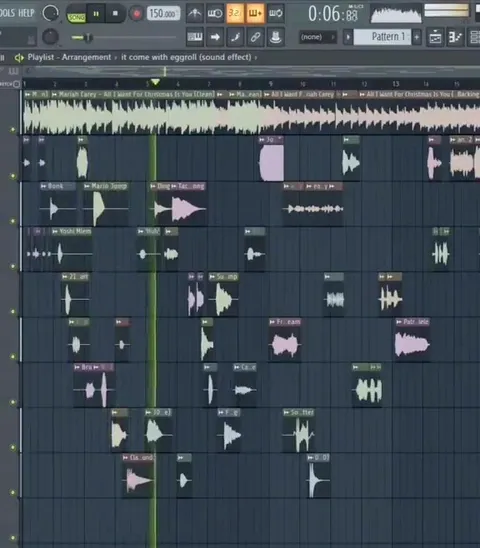Click the horizontal scrollbar above the ruler
The image size is (480, 548).
click(252, 71)
